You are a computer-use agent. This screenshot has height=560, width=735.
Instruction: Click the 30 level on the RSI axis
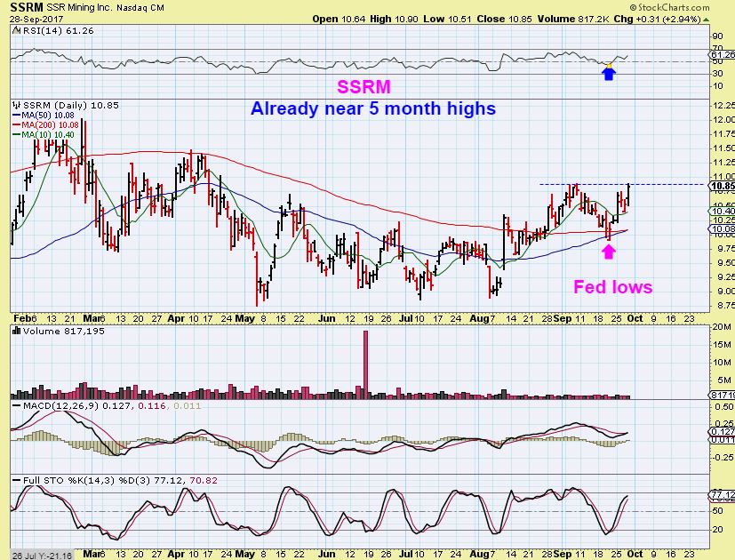point(717,74)
